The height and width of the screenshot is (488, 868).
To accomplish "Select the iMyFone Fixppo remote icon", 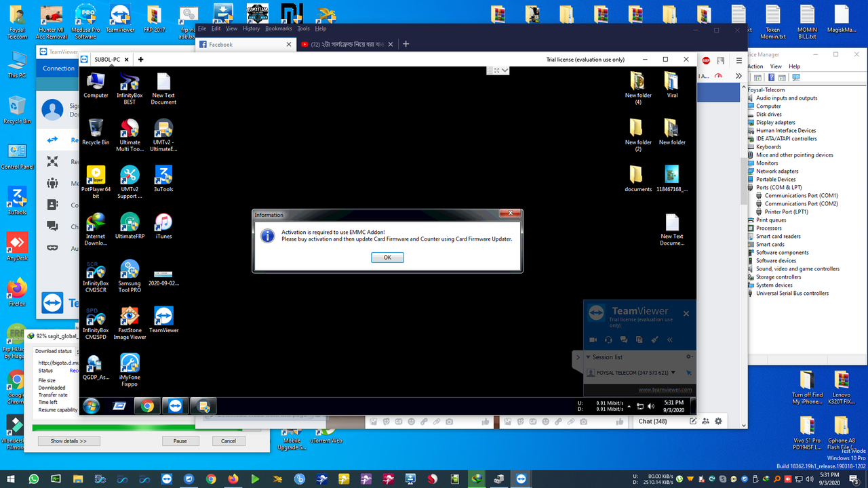I will [130, 369].
